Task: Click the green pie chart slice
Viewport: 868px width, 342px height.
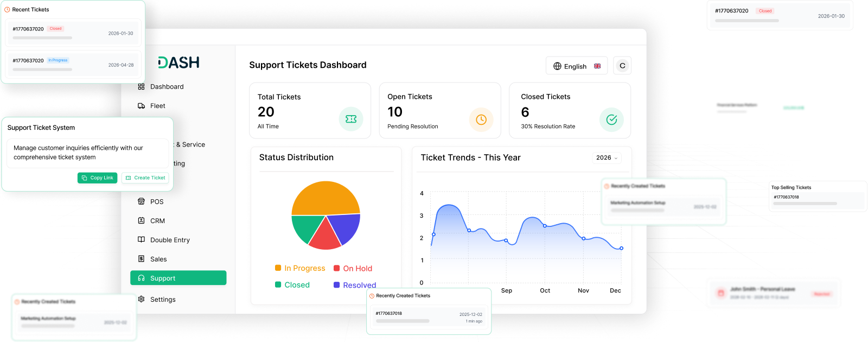Action: pyautogui.click(x=305, y=226)
